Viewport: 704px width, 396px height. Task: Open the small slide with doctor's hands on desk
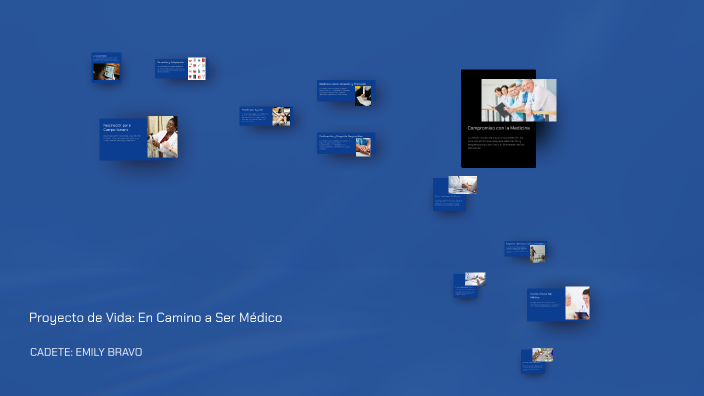click(469, 285)
